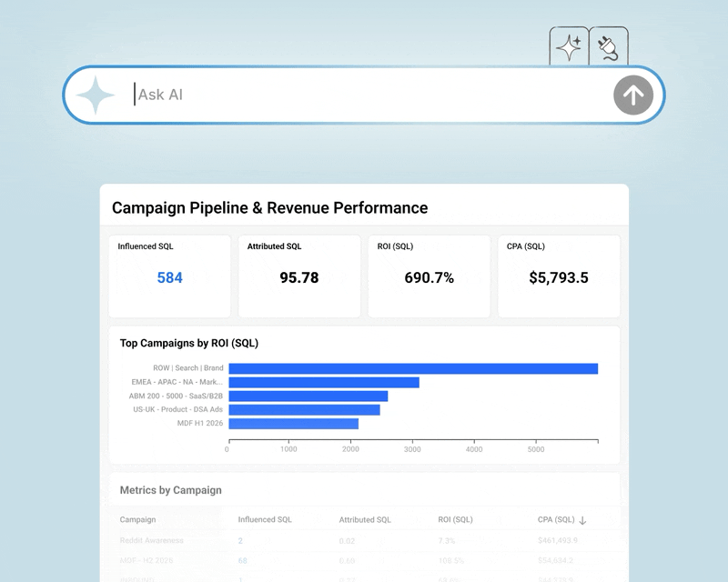Click the sparkle AI tab icon

[x=569, y=47]
